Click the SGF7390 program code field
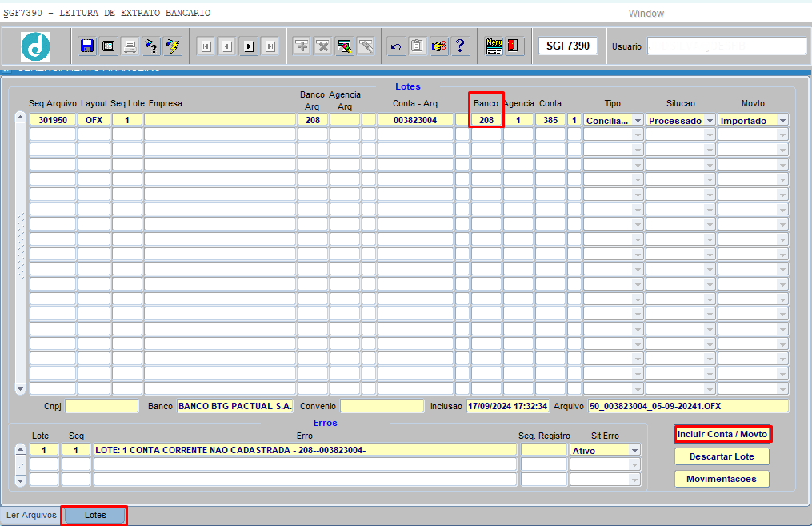 point(567,46)
